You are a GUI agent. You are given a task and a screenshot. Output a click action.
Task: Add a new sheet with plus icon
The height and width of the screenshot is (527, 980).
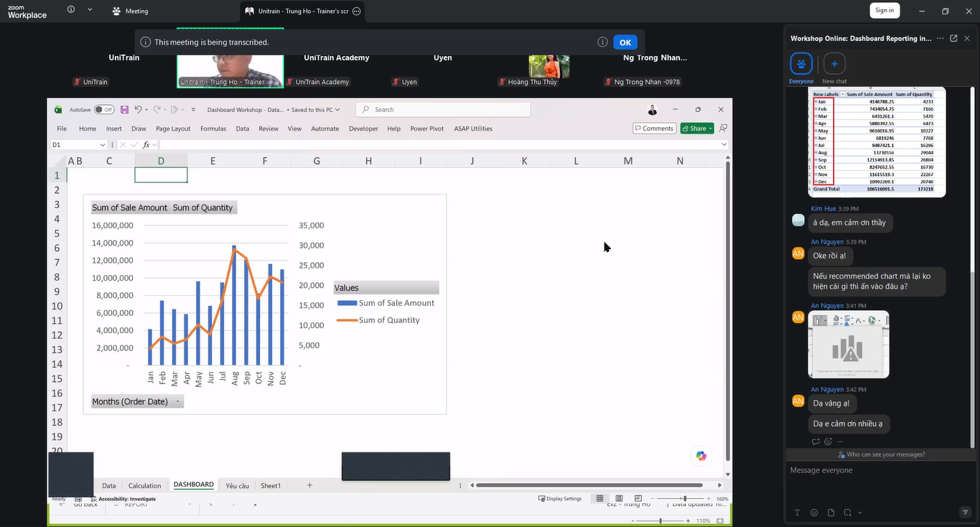click(309, 485)
